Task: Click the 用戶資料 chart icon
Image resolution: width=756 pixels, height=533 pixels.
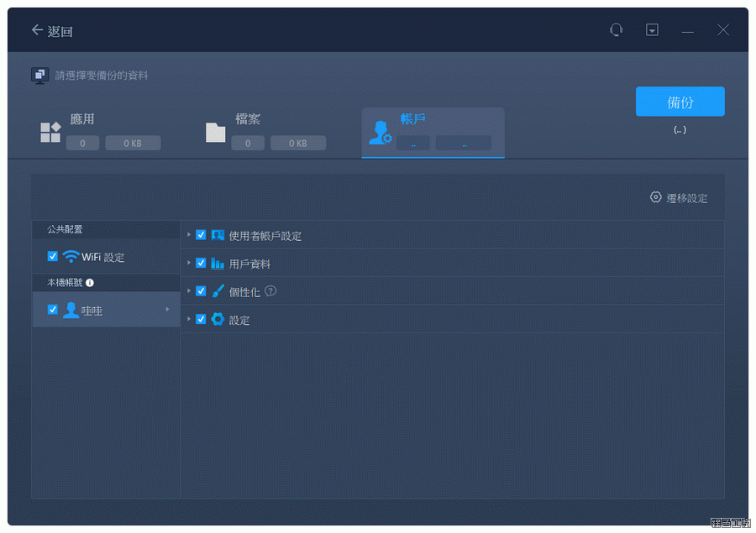Action: point(218,263)
